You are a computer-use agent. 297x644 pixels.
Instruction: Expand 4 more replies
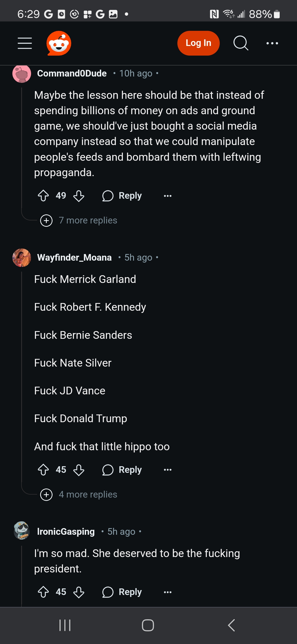(79, 495)
